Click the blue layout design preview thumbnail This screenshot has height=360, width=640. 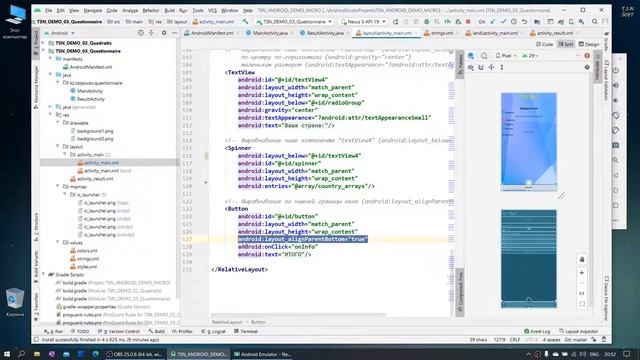coord(529,142)
